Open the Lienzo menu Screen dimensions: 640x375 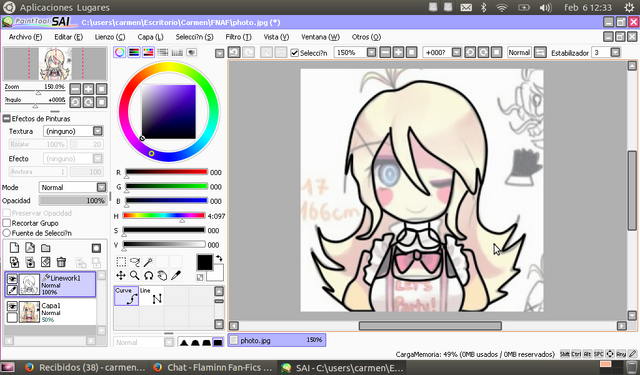(x=110, y=37)
